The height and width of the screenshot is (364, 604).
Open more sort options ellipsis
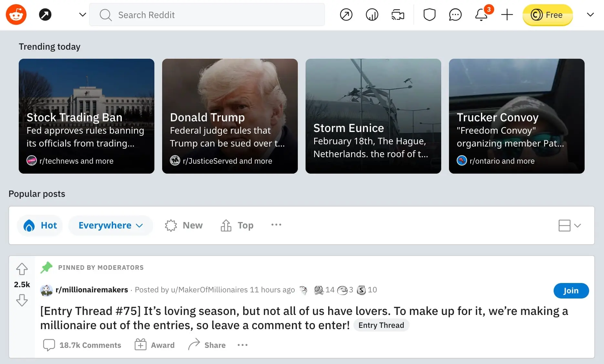276,225
